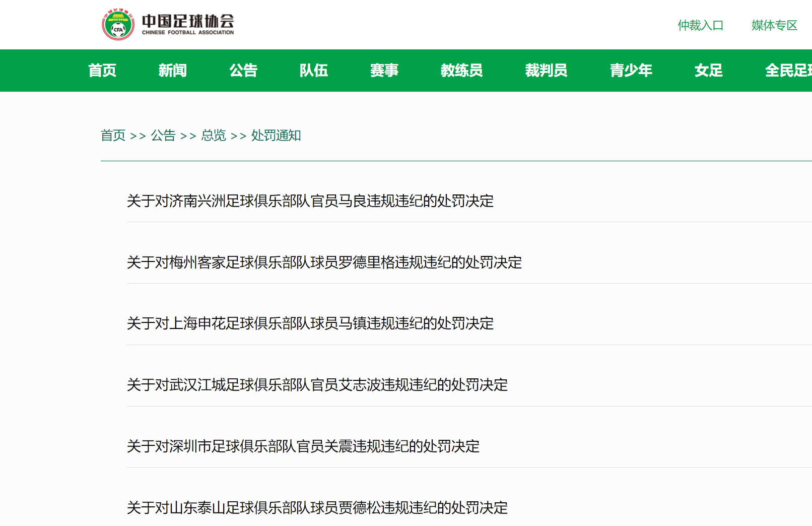
Task: Select the 赛事 menu item
Action: (x=384, y=71)
